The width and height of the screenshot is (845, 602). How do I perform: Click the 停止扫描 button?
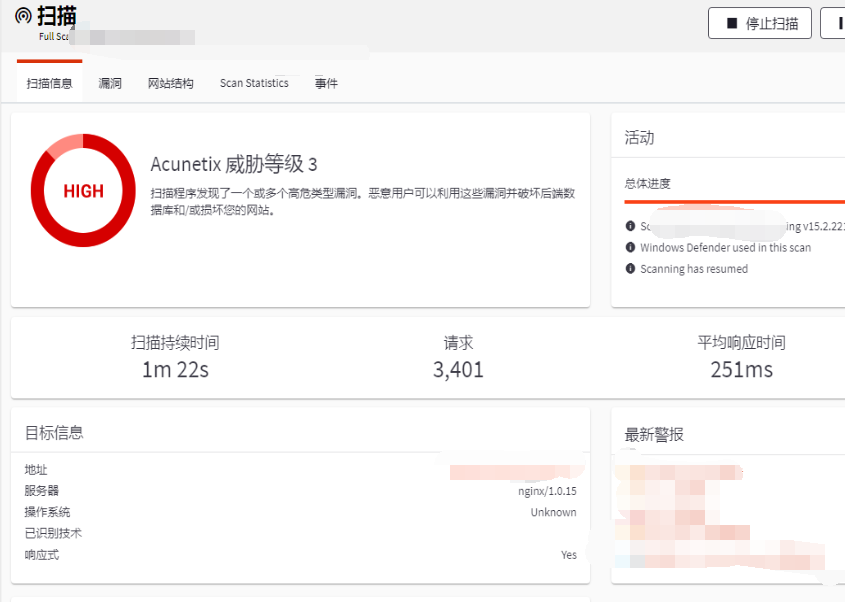pyautogui.click(x=759, y=23)
